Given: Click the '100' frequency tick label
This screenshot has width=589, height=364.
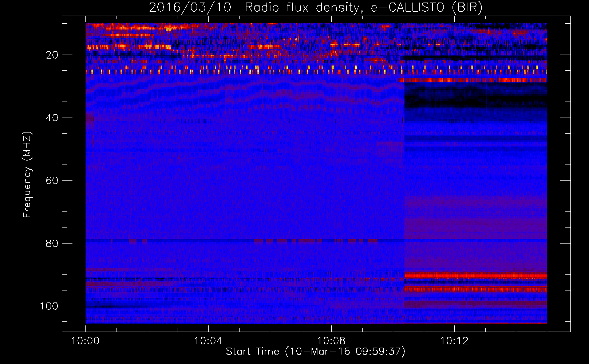Looking at the screenshot, I should (49, 306).
